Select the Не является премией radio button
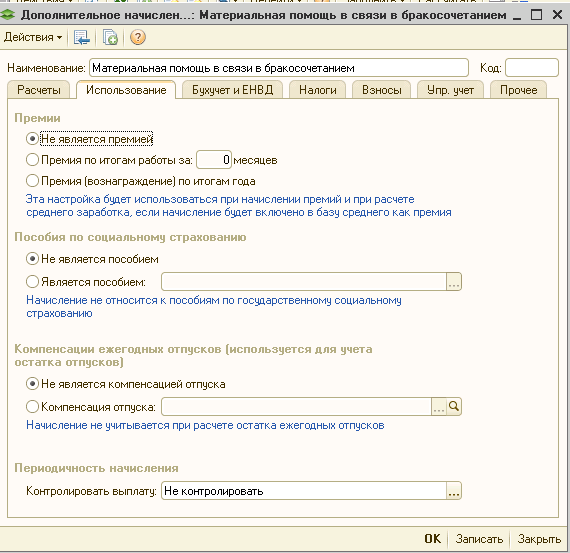 point(32,139)
